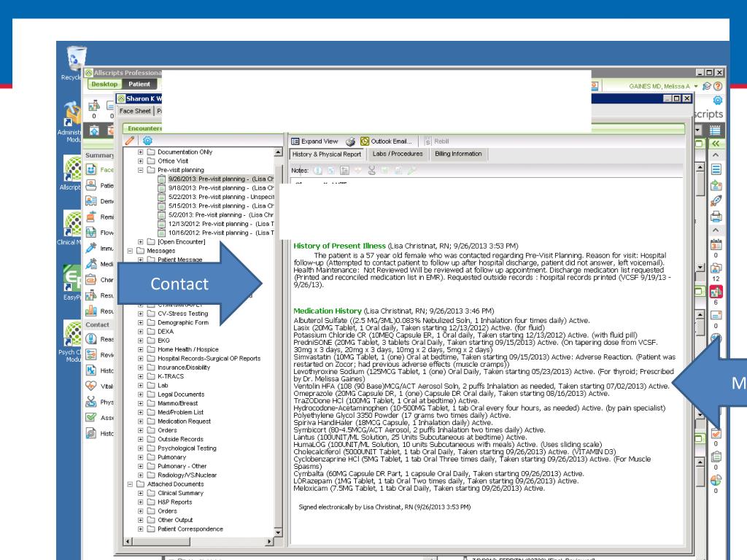The height and width of the screenshot is (560, 747).
Task: Select the Patient tab
Action: (x=139, y=85)
